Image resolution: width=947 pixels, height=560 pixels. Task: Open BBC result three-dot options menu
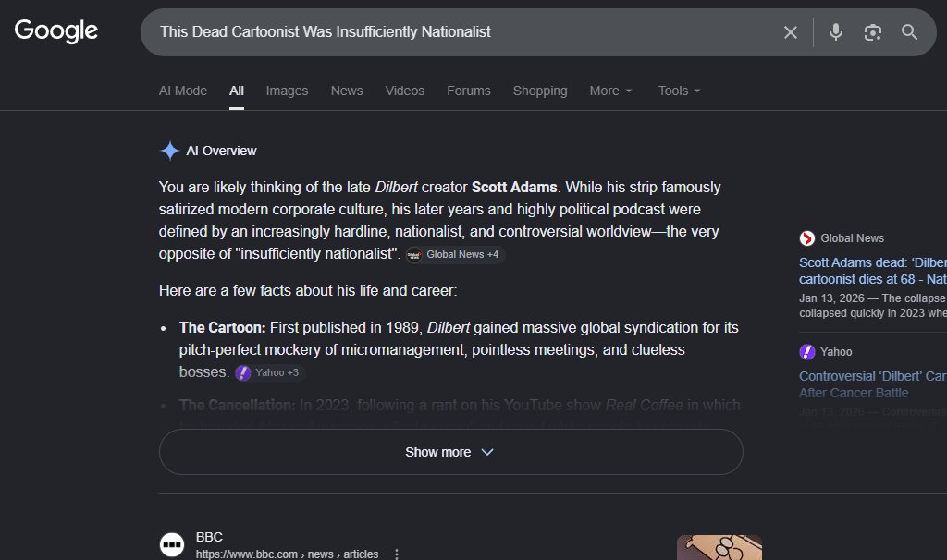pyautogui.click(x=396, y=554)
